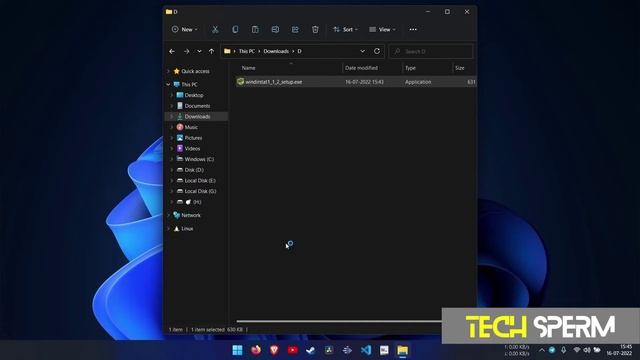Sort by the Date modified column
The height and width of the screenshot is (360, 640).
click(361, 68)
